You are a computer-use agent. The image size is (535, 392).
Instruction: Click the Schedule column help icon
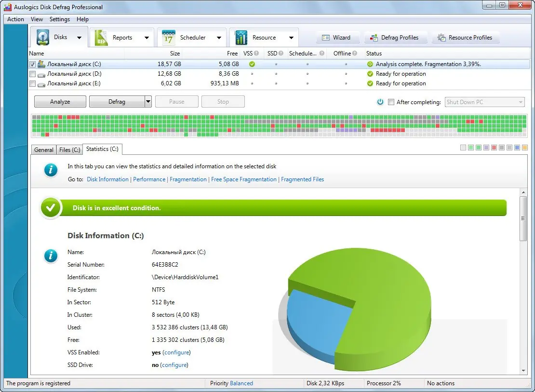(x=322, y=53)
